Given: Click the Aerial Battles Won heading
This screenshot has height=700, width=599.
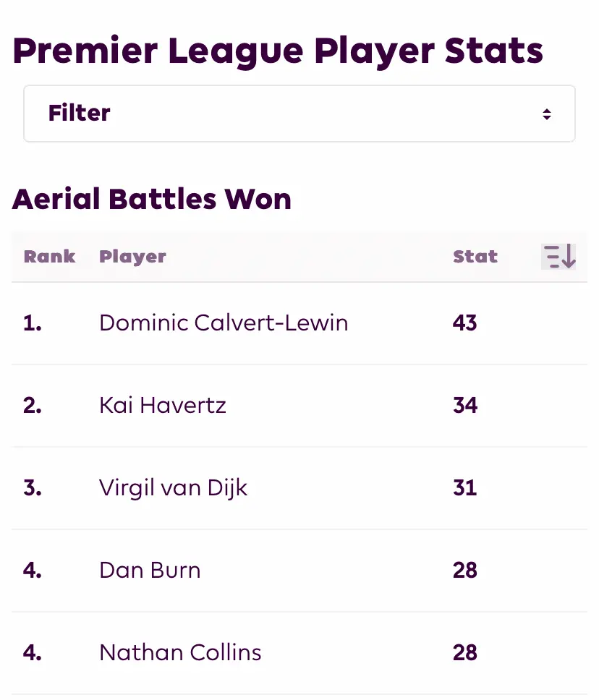Looking at the screenshot, I should [x=152, y=199].
